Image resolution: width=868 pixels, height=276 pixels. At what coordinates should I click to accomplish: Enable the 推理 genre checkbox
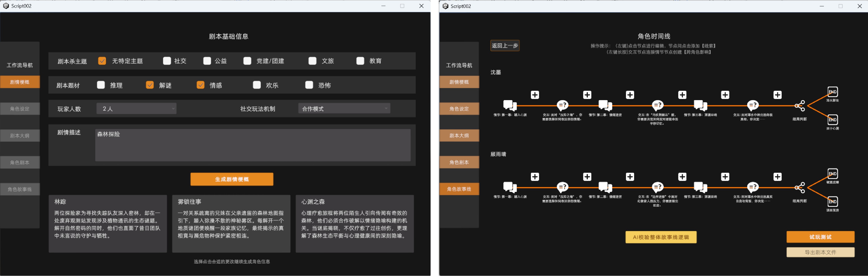point(101,85)
